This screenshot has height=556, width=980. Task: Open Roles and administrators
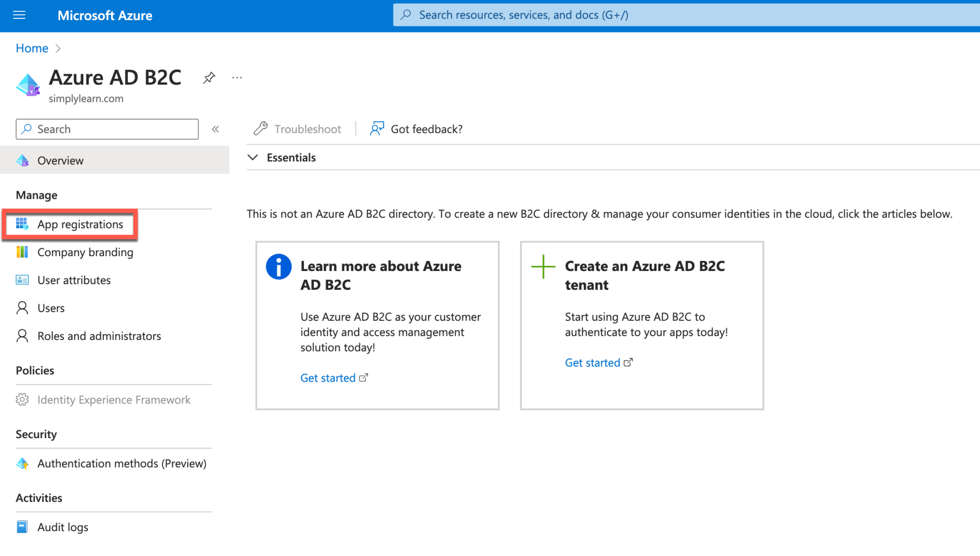pyautogui.click(x=99, y=336)
